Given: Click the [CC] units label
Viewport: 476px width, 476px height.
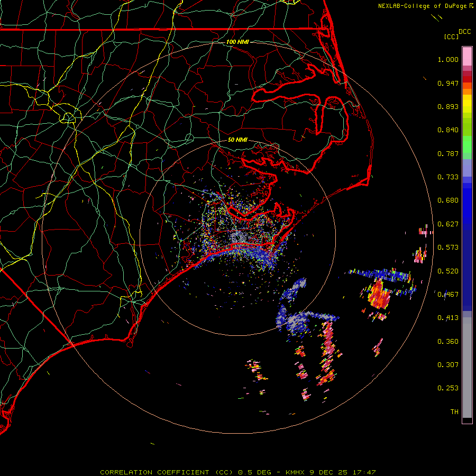Looking at the screenshot, I should [x=451, y=36].
